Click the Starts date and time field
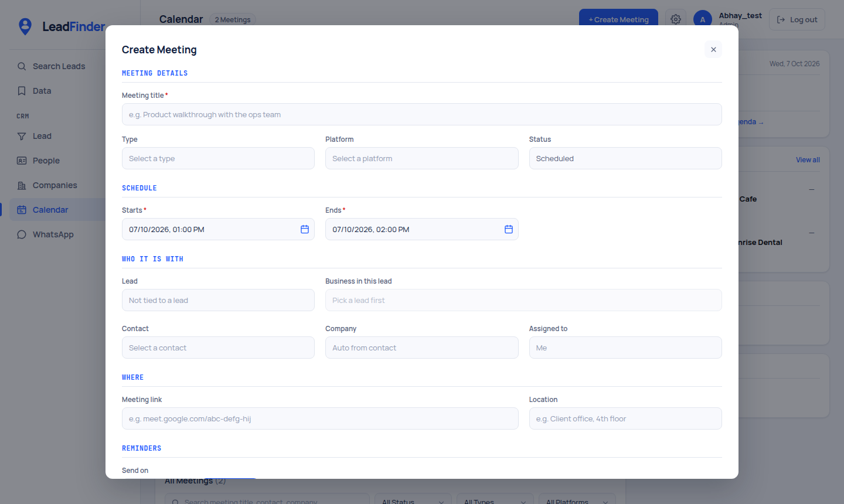This screenshot has height=504, width=844. tap(218, 229)
